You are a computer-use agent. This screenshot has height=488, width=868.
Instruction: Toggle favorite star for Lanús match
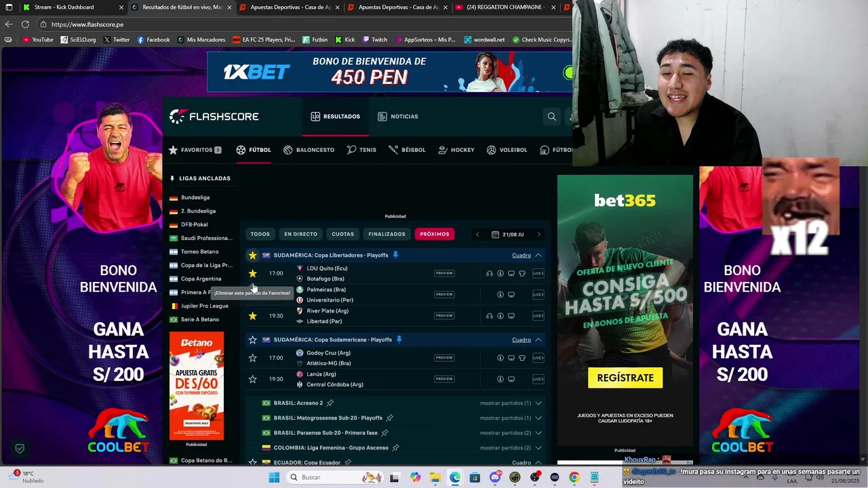pos(252,379)
